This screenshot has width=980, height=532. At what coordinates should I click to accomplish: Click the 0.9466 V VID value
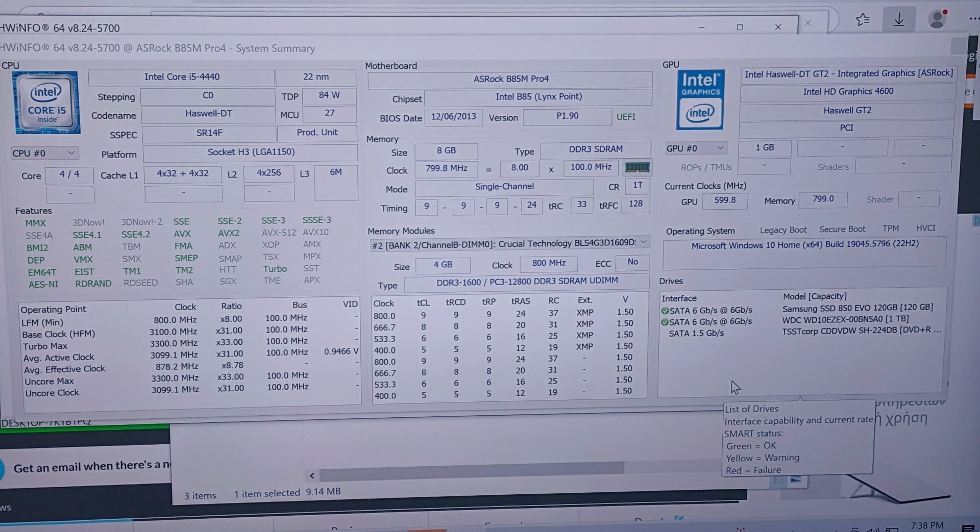coord(341,351)
